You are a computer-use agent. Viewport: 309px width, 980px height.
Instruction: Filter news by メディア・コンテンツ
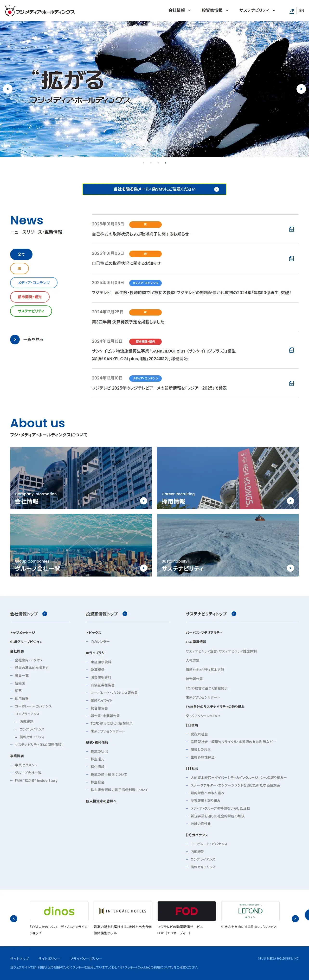click(x=34, y=283)
